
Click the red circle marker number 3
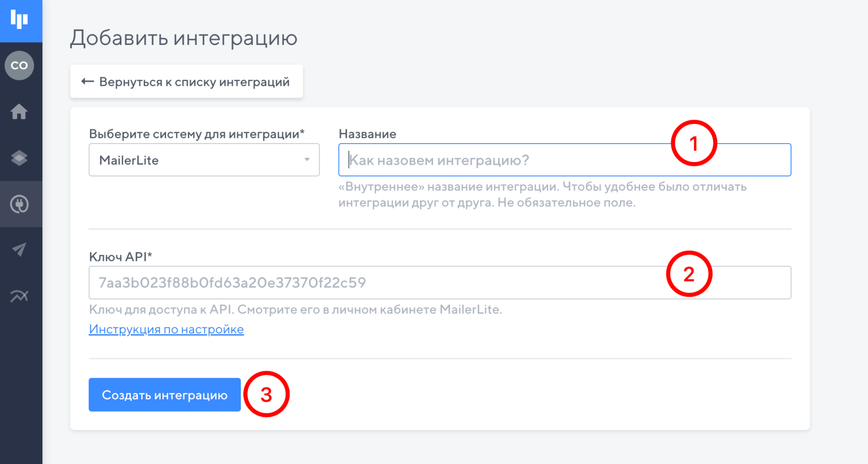click(266, 394)
